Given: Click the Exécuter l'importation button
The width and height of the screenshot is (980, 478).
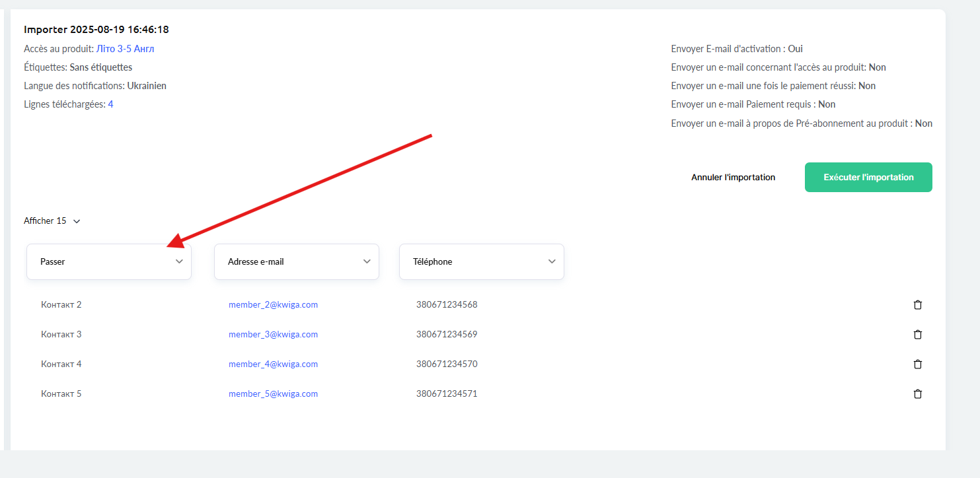Looking at the screenshot, I should point(868,178).
